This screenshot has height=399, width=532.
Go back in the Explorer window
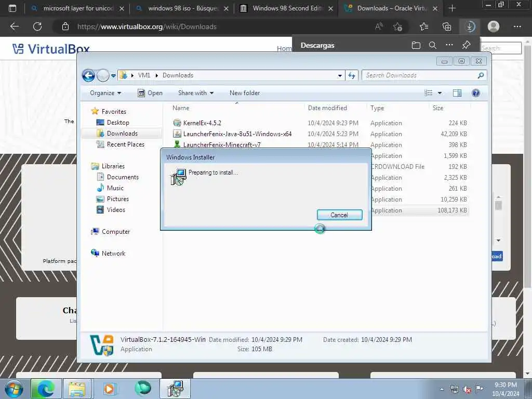coord(88,75)
